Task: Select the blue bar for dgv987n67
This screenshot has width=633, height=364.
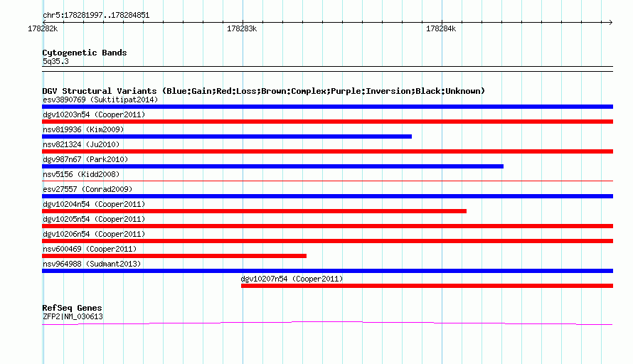Action: tap(272, 166)
